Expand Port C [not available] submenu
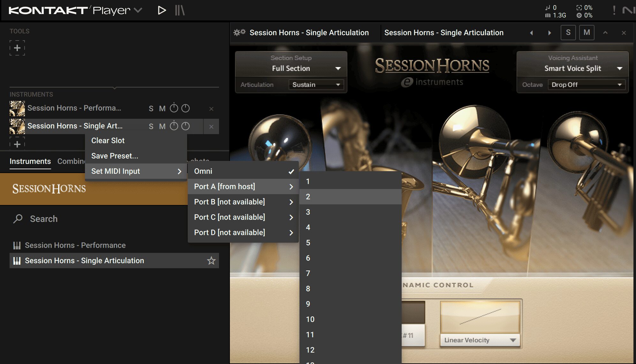Viewport: 636px width, 364px height. click(x=243, y=217)
